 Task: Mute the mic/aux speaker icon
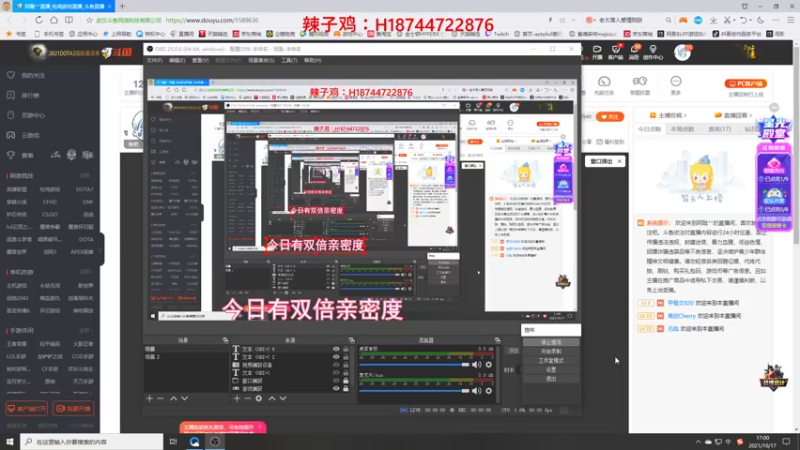coord(477,391)
